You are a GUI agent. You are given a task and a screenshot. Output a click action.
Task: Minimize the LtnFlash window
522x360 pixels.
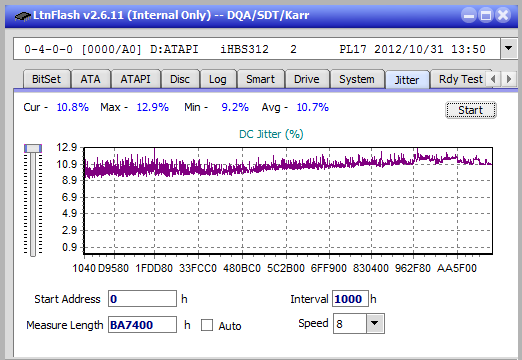[x=469, y=15]
